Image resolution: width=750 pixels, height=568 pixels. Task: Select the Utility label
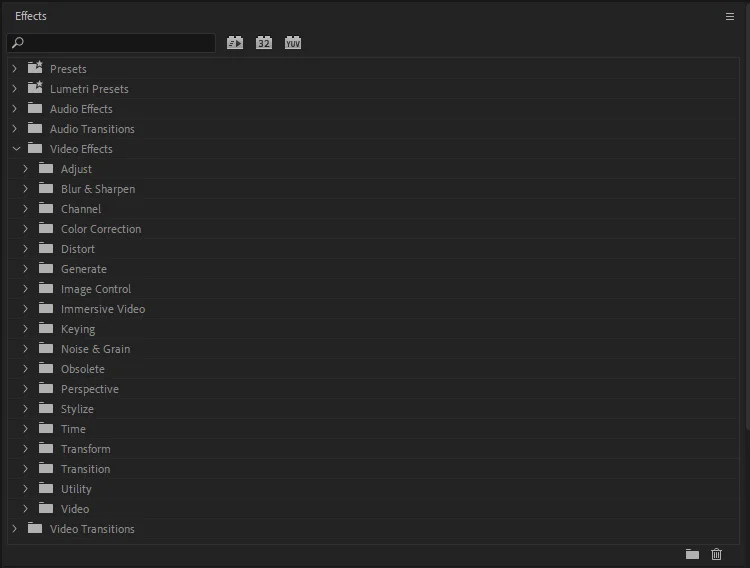point(76,489)
